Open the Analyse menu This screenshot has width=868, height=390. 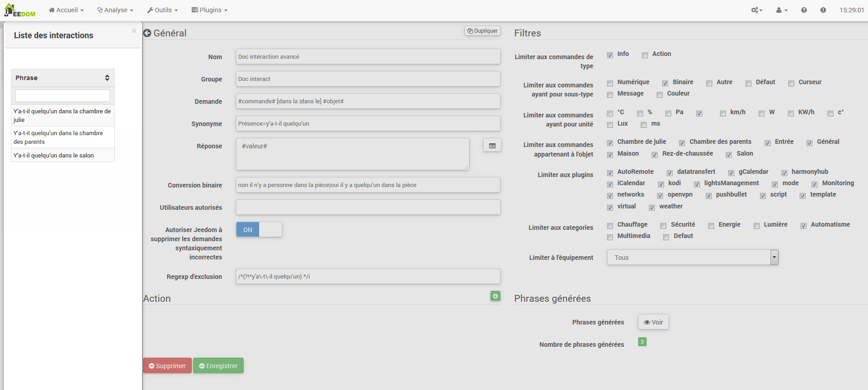(x=115, y=10)
